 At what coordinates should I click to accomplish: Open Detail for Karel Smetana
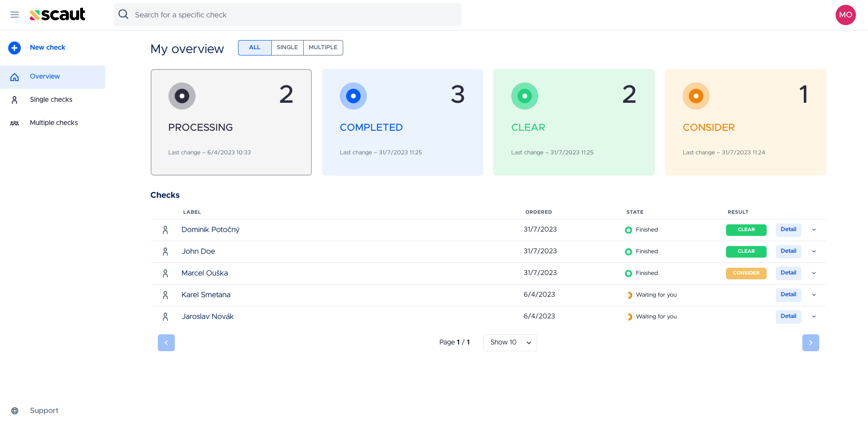click(788, 295)
